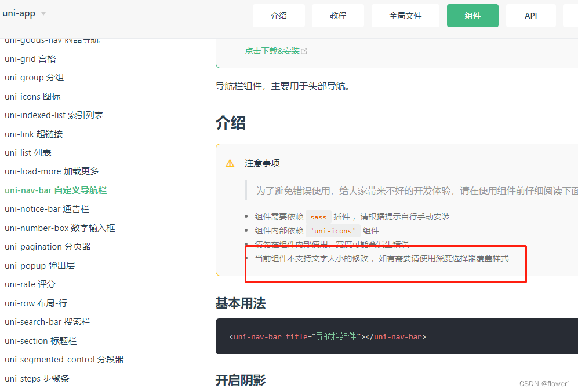Select uni-grid 宫格 in the sidebar
Image resolution: width=578 pixels, height=392 pixels.
tap(31, 58)
